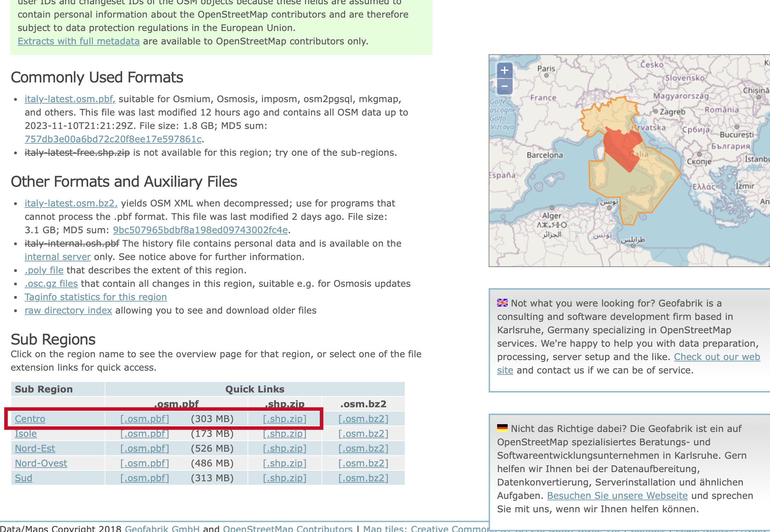Viewport: 770px width, 532px height.
Task: Open the Nord-Ovest sub region page
Action: [41, 463]
